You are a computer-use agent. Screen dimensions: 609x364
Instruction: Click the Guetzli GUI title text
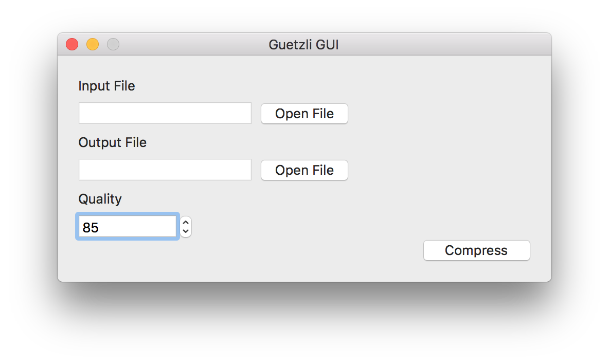click(303, 45)
